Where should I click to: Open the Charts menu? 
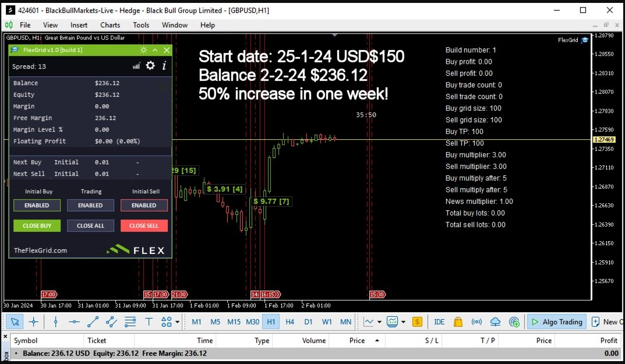coord(110,25)
